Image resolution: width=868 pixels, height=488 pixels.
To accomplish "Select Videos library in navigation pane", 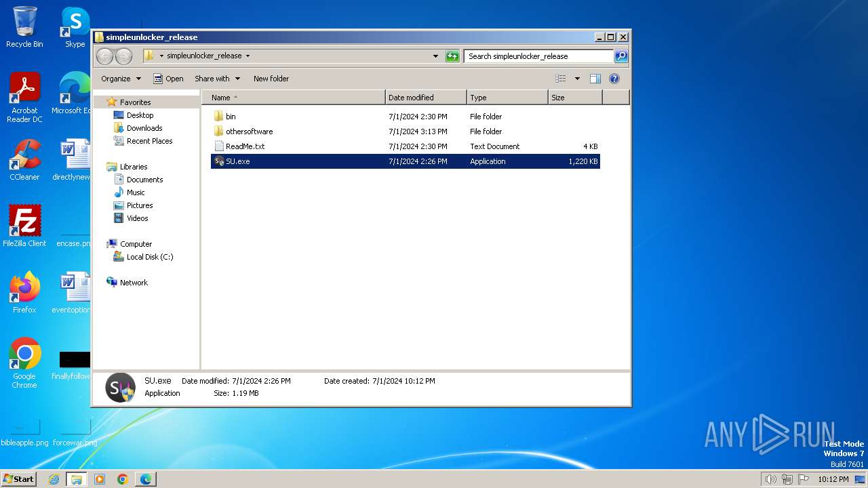I will point(137,218).
